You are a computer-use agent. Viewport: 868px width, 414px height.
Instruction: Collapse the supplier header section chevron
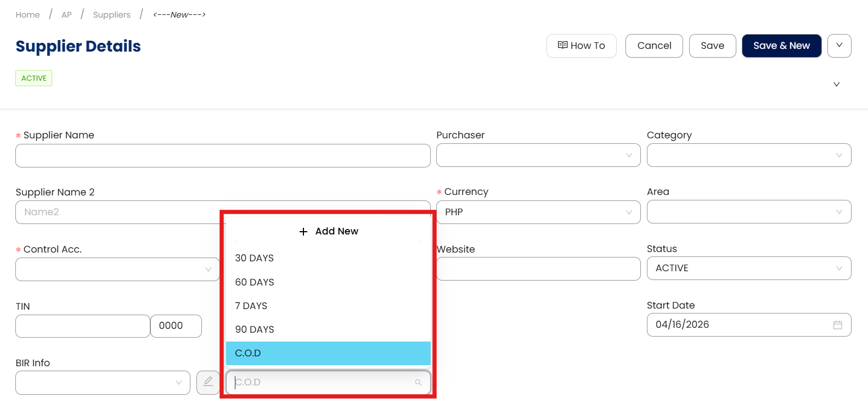click(836, 85)
